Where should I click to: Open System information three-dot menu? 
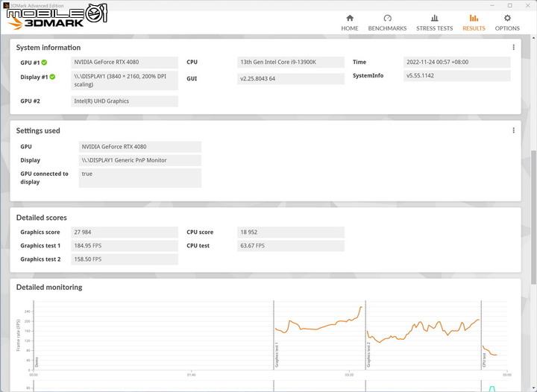tap(513, 47)
